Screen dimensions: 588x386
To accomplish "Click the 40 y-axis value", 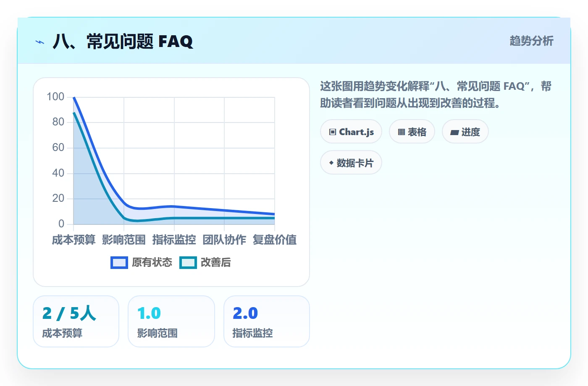I will tap(58, 173).
